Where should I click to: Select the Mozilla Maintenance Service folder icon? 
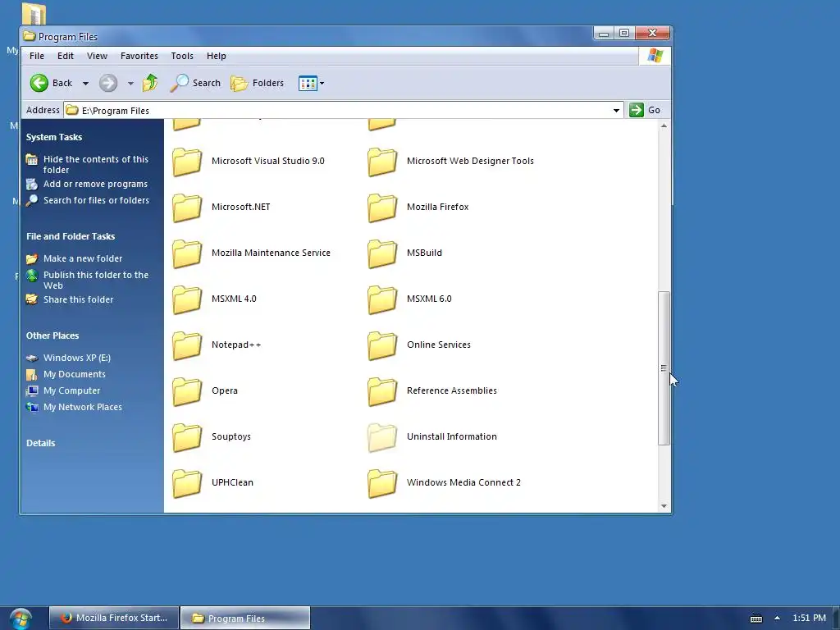tap(187, 254)
